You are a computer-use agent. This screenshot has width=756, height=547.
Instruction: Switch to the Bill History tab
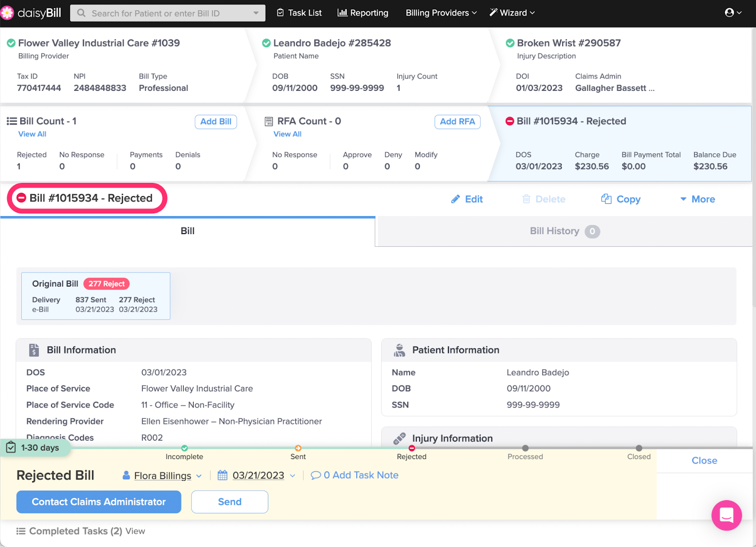point(565,231)
